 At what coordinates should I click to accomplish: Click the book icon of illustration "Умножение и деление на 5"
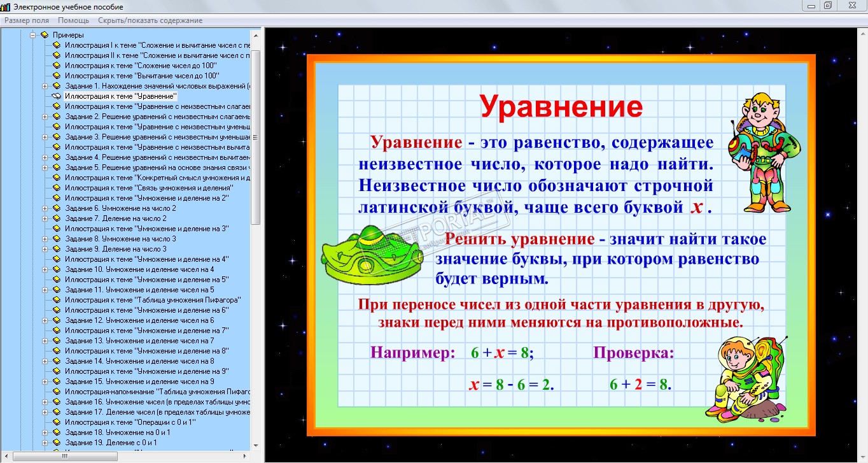pyautogui.click(x=56, y=280)
